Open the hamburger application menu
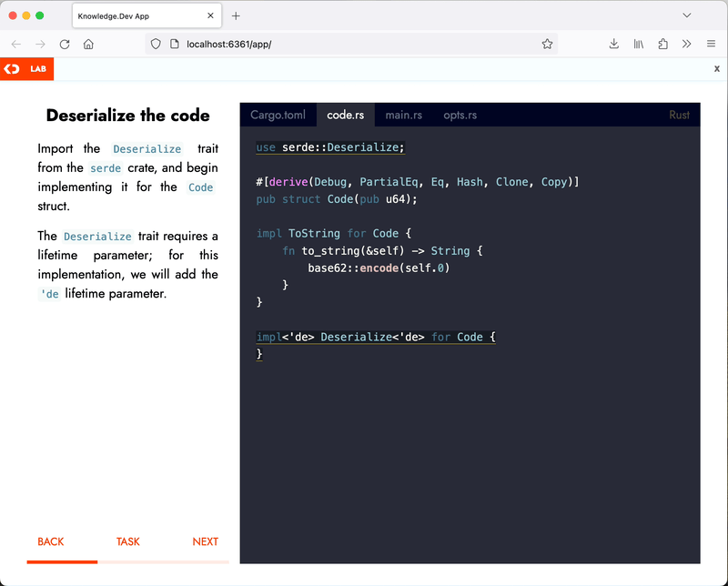The height and width of the screenshot is (586, 728). tap(711, 44)
